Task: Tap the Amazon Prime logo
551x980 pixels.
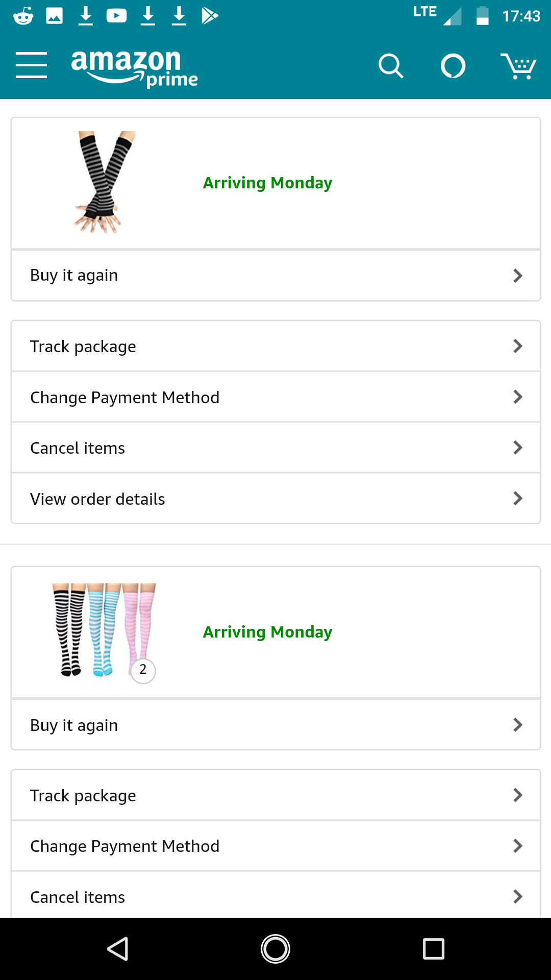Action: (x=134, y=68)
